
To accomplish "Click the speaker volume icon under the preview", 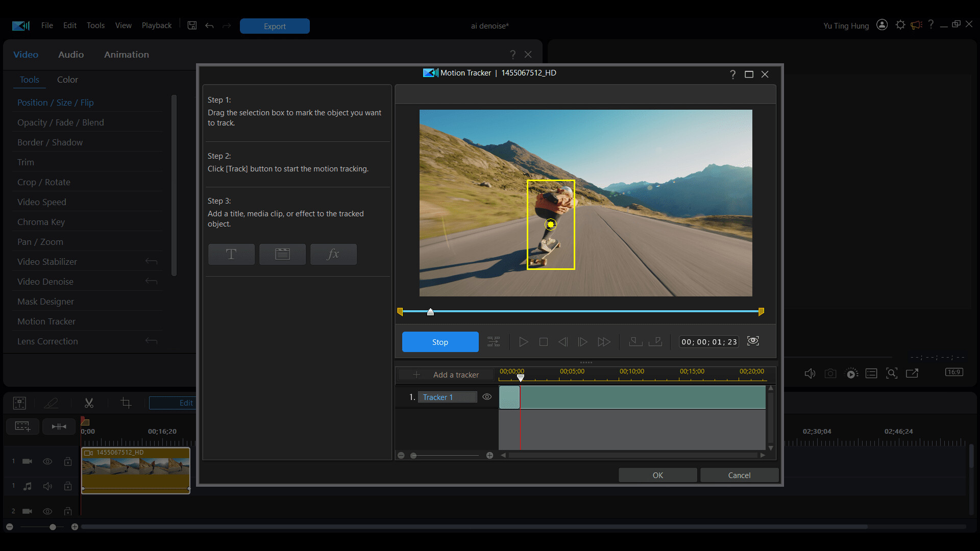I will click(810, 373).
